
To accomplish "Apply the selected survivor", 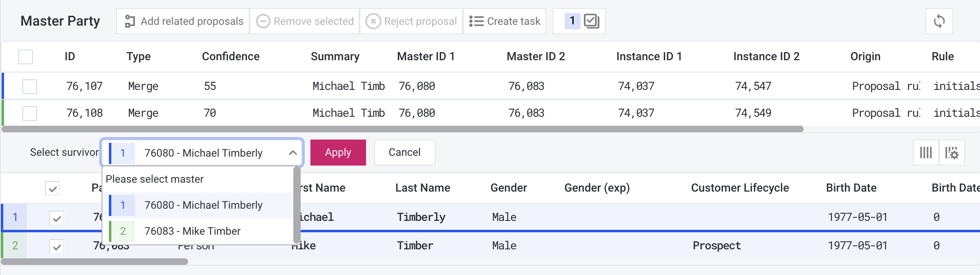I will 338,153.
